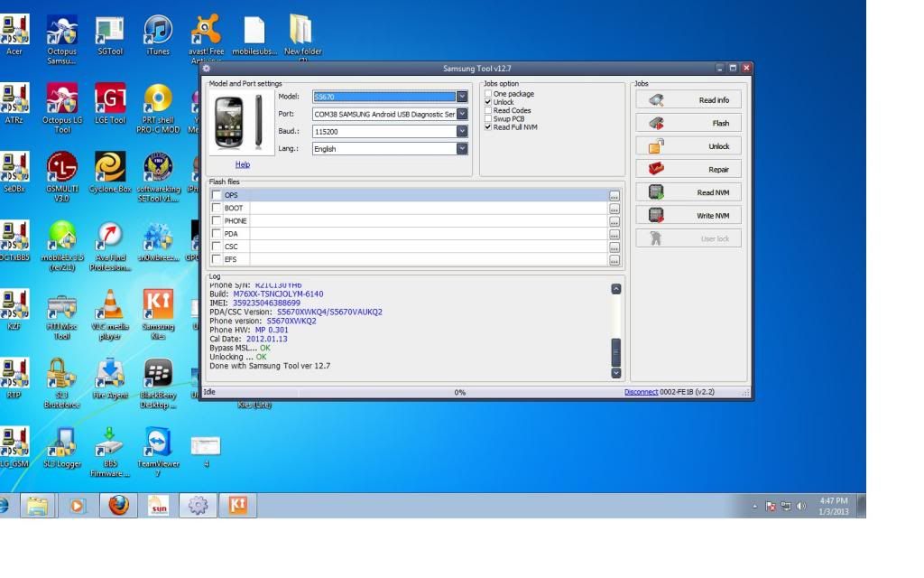Image resolution: width=924 pixels, height=578 pixels.
Task: Click Firefox icon in the taskbar
Action: pos(118,506)
